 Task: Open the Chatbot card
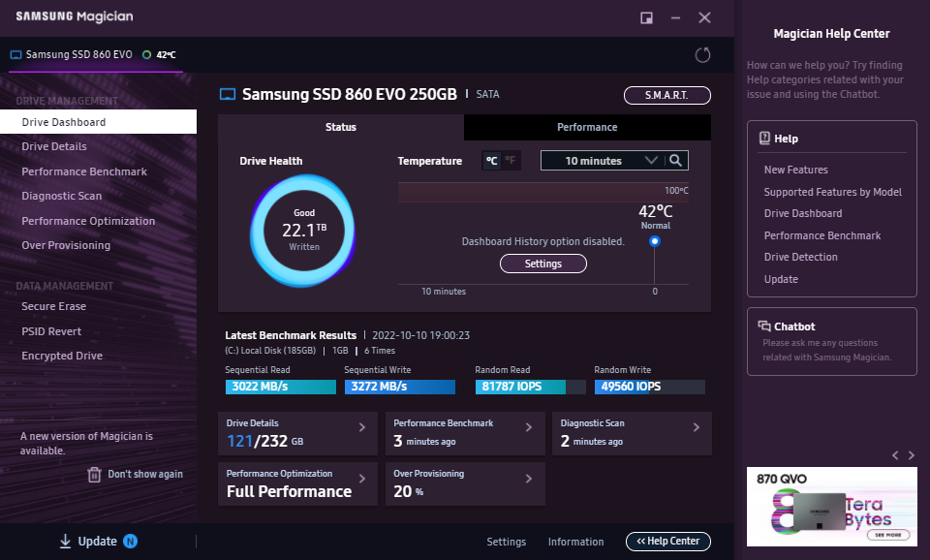pyautogui.click(x=831, y=342)
